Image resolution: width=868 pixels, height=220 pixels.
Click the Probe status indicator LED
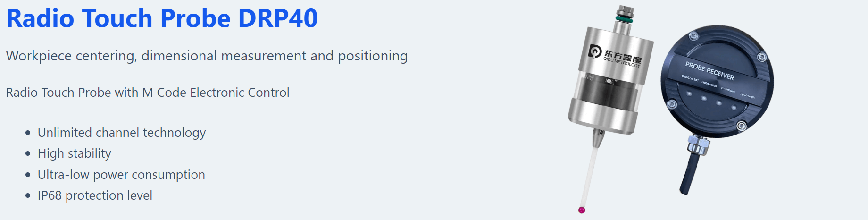[704, 99]
